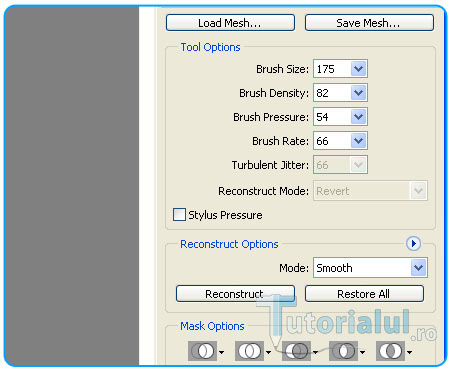Enable the Stylus Pressure checkbox
This screenshot has height=370, width=450.
[x=179, y=215]
